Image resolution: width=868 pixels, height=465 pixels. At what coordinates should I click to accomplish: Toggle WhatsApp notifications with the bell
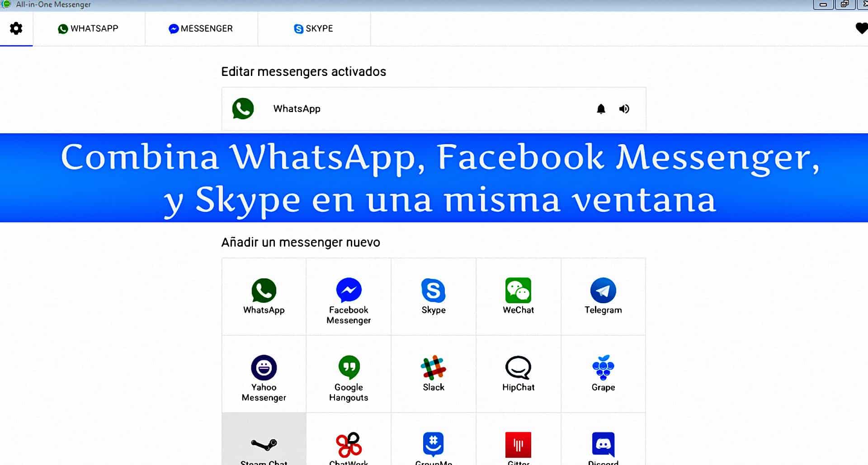click(x=600, y=109)
